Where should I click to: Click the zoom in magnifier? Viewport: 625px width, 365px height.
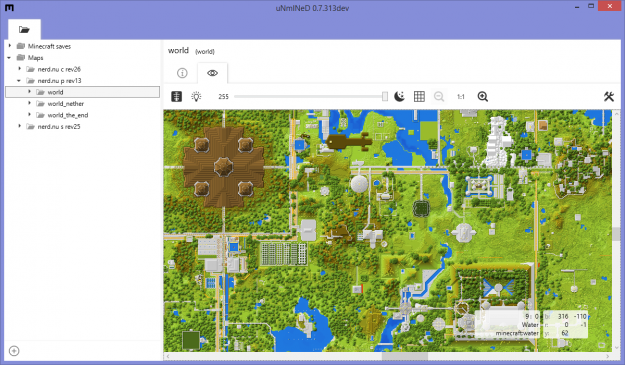[x=483, y=96]
